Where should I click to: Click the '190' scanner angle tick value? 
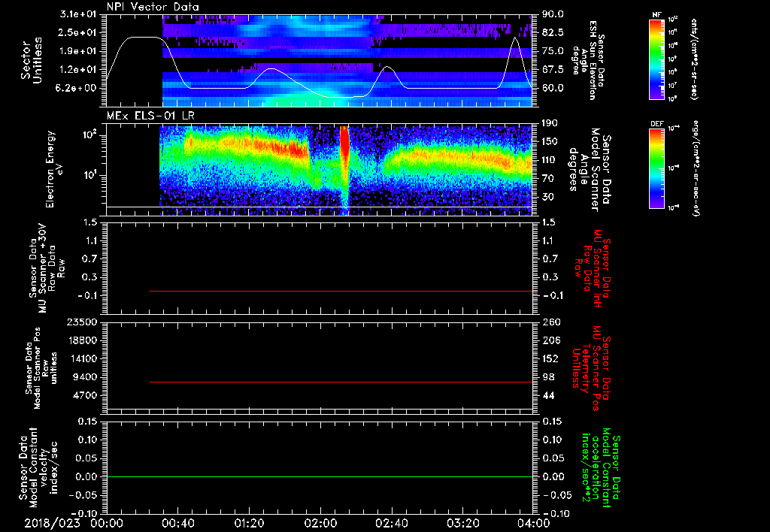550,123
